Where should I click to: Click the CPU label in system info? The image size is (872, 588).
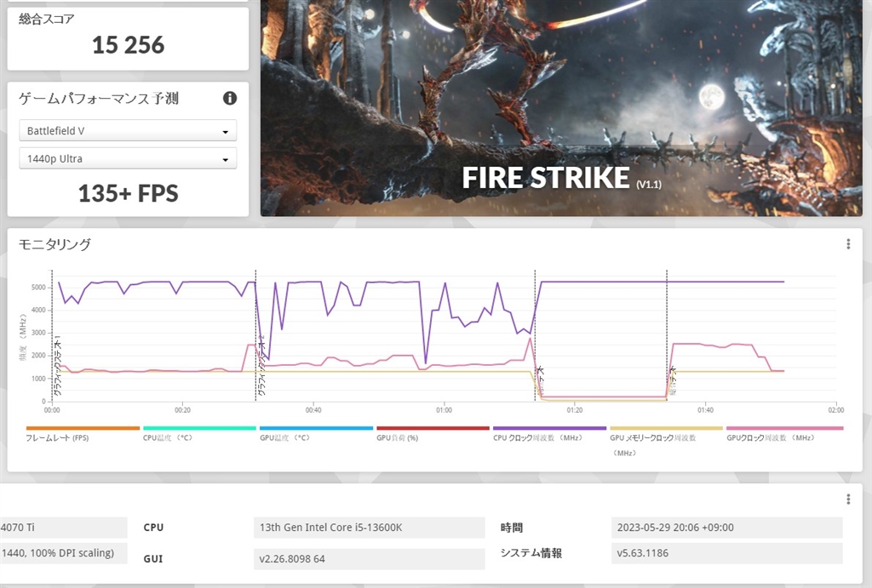[153, 528]
